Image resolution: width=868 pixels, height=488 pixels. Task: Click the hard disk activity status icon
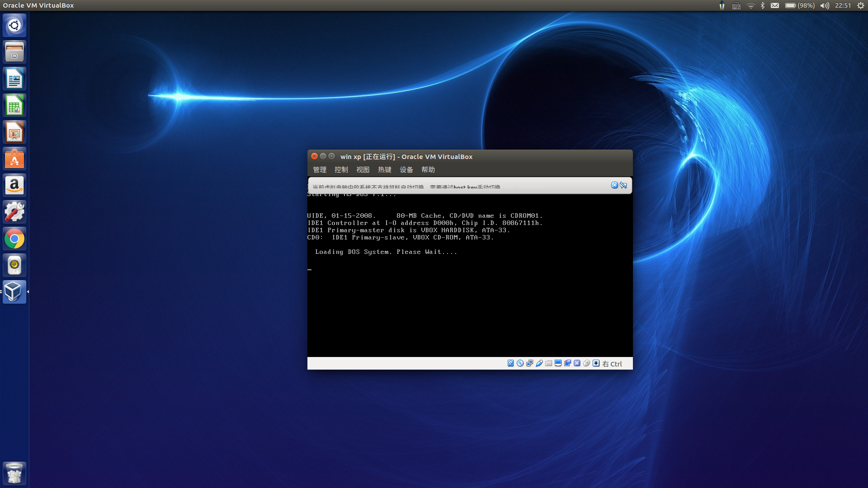510,363
